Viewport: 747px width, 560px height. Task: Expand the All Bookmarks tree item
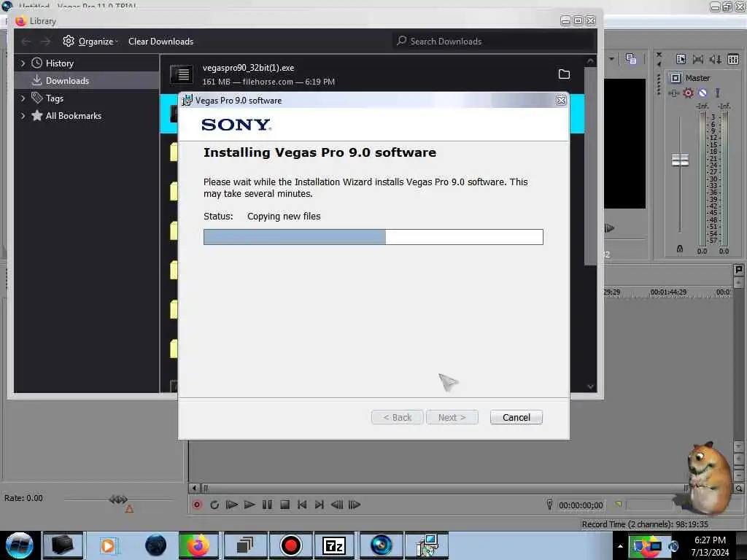[23, 116]
